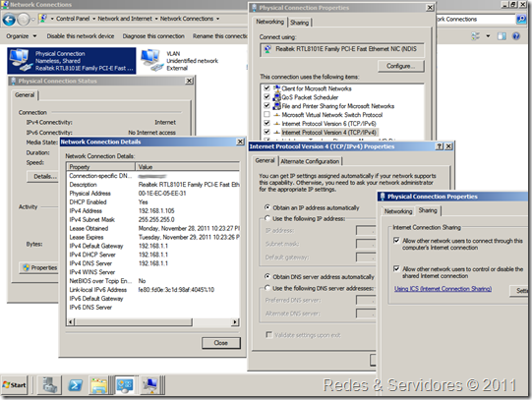This screenshot has width=532, height=400.
Task: Launch PowerShell from the taskbar
Action: click(x=75, y=385)
